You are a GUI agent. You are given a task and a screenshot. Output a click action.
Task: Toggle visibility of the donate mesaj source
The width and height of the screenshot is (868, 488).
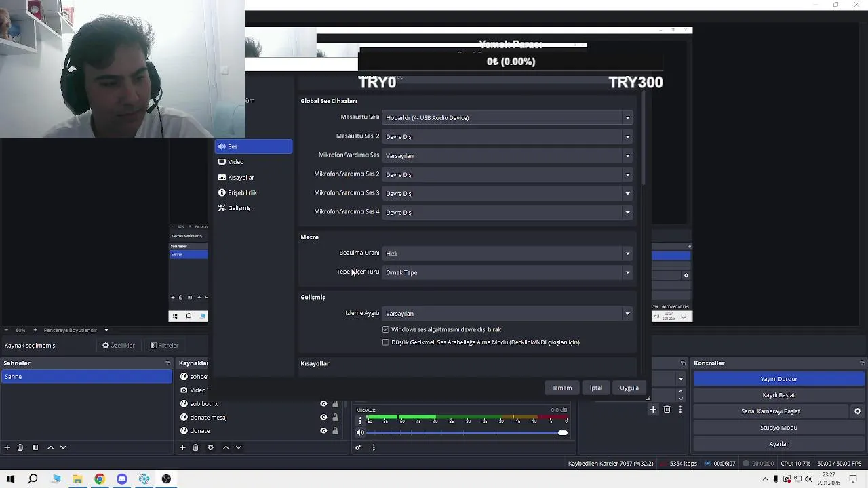323,418
